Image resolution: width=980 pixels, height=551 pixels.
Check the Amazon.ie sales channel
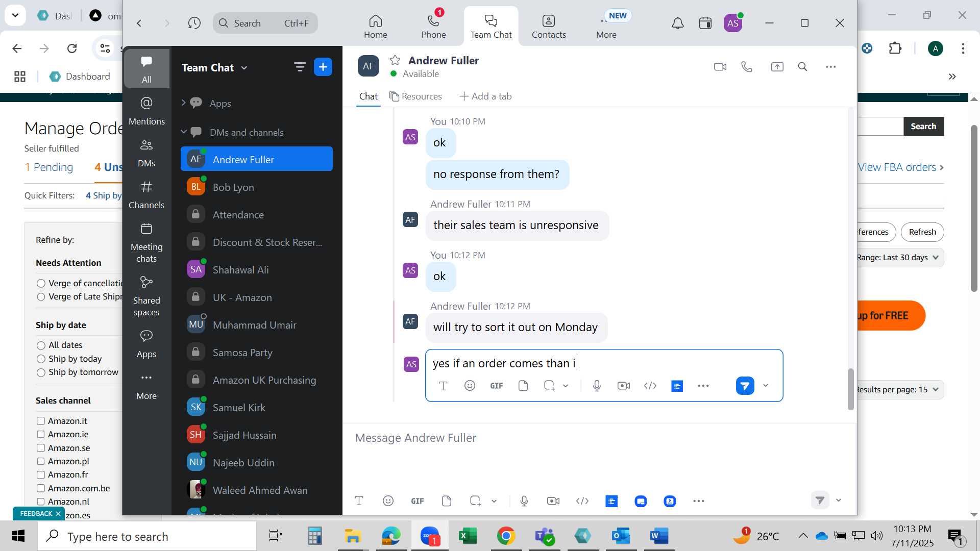(40, 434)
